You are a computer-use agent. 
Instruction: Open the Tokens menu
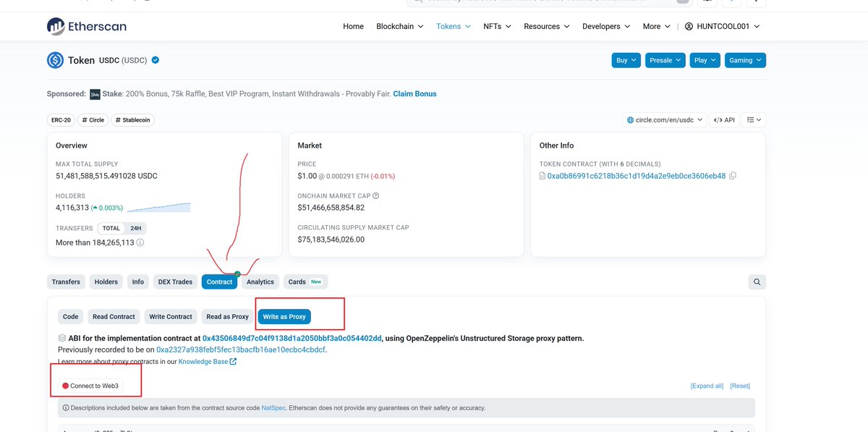click(454, 26)
